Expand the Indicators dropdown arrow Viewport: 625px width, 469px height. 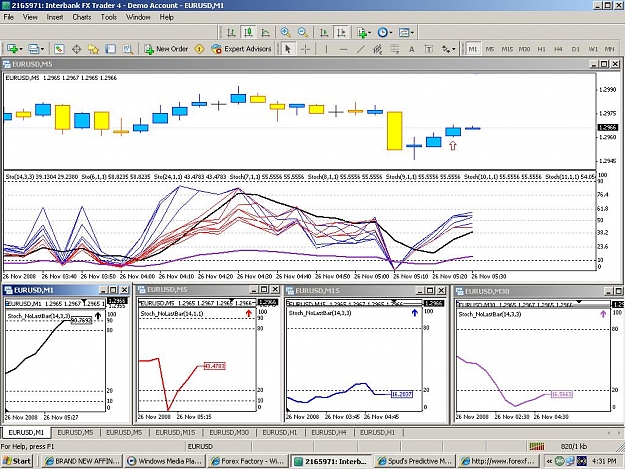pyautogui.click(x=370, y=32)
